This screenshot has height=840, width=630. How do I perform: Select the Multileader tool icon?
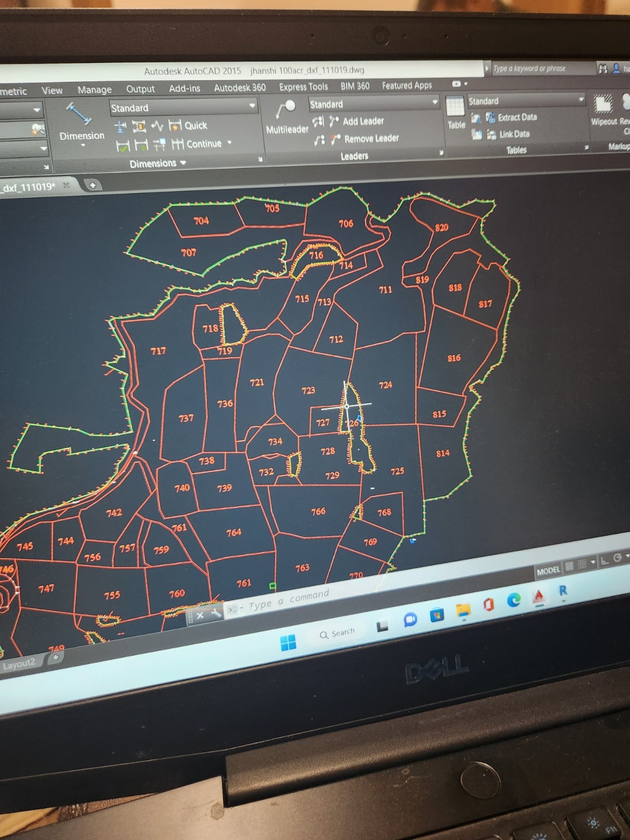(286, 110)
